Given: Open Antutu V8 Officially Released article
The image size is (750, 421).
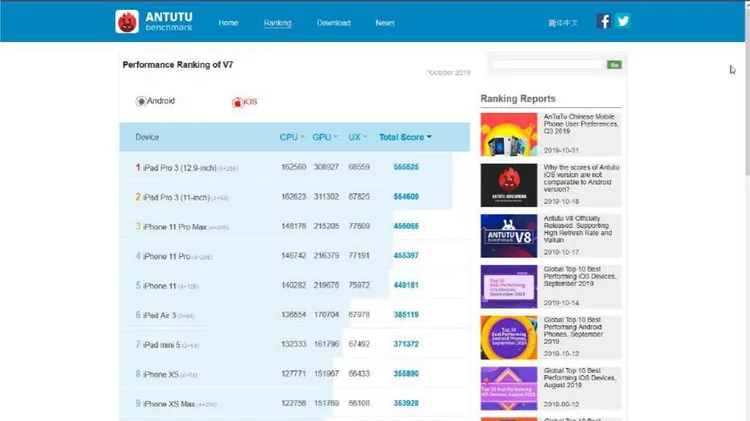Looking at the screenshot, I should tap(577, 229).
